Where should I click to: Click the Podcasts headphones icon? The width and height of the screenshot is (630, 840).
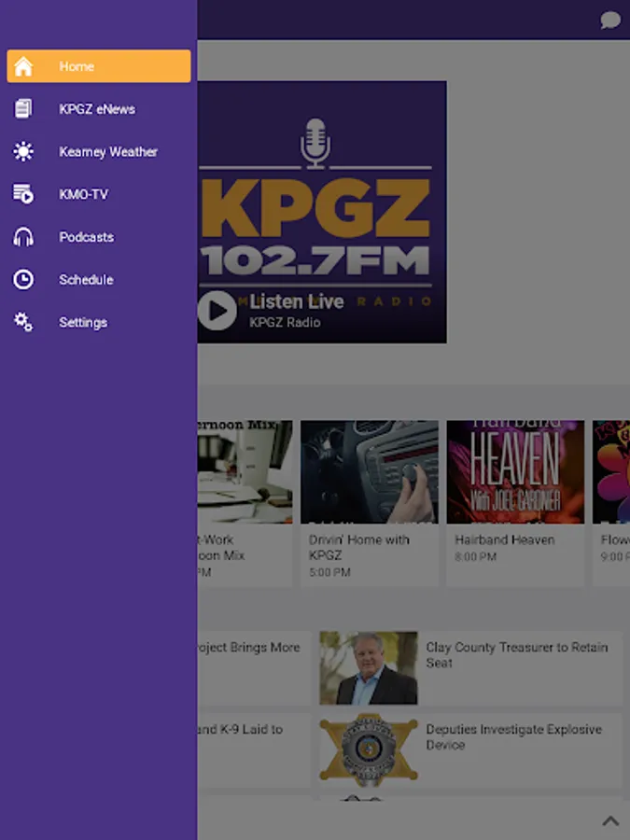point(23,237)
